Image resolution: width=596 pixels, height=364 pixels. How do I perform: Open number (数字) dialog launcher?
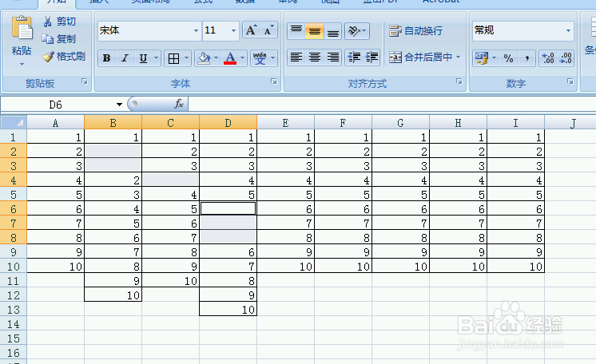pos(570,81)
